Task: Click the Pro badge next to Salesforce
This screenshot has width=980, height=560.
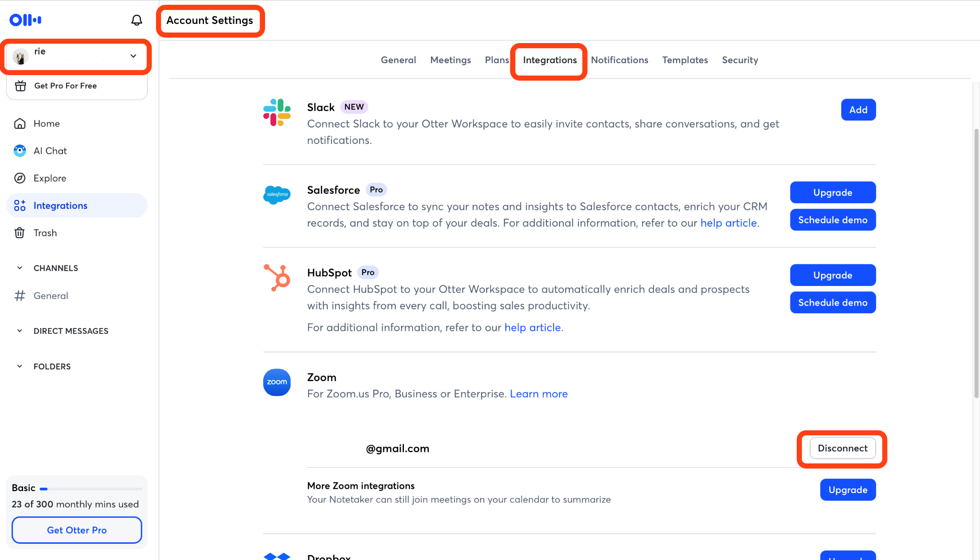Action: click(376, 190)
